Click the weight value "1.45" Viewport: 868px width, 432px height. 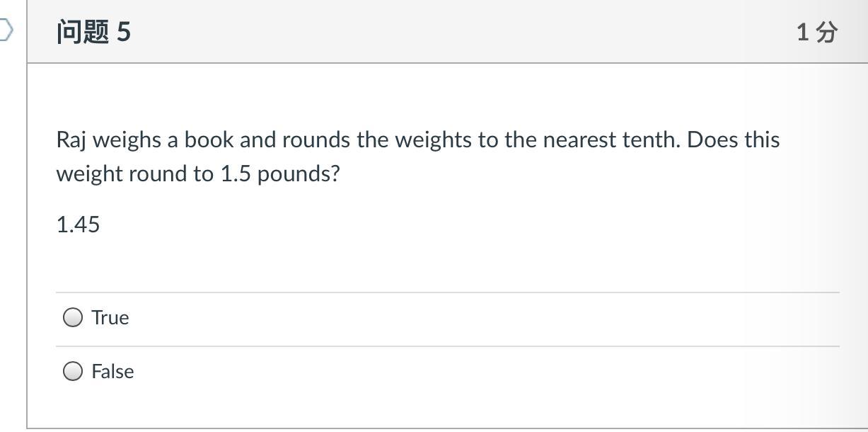point(78,224)
